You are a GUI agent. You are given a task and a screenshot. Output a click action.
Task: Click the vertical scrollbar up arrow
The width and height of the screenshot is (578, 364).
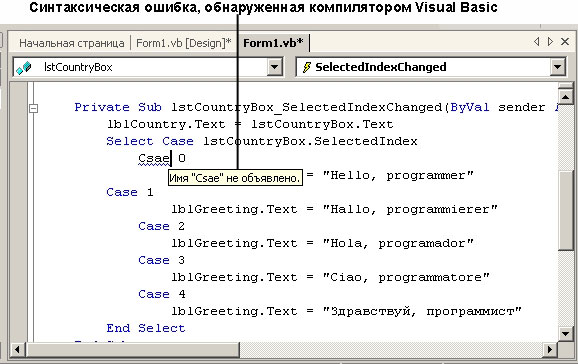(x=565, y=97)
